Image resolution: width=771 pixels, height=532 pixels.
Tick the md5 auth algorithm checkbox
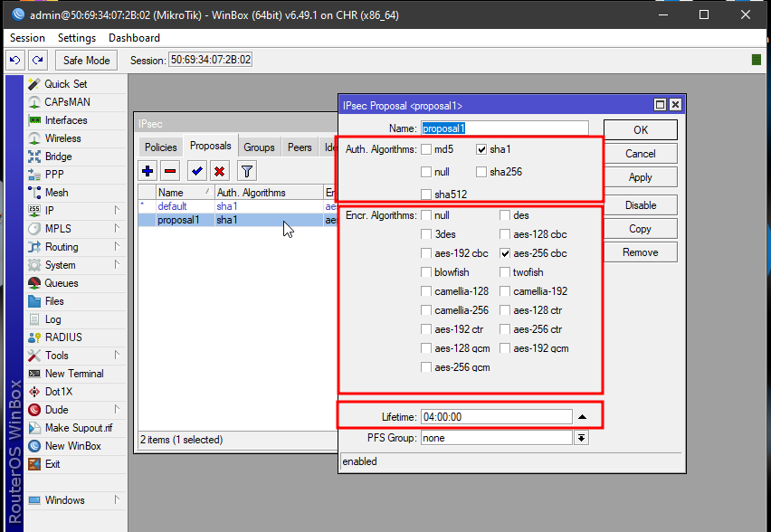pos(426,149)
